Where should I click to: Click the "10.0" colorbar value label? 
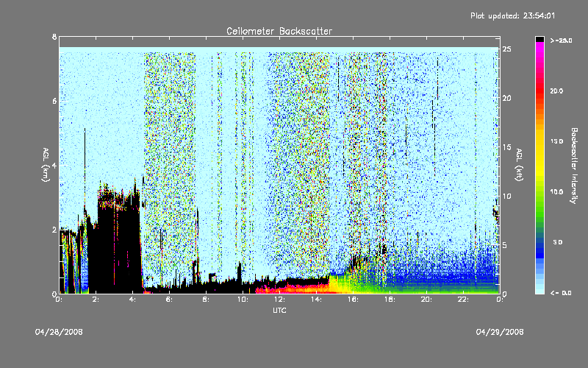click(x=556, y=191)
